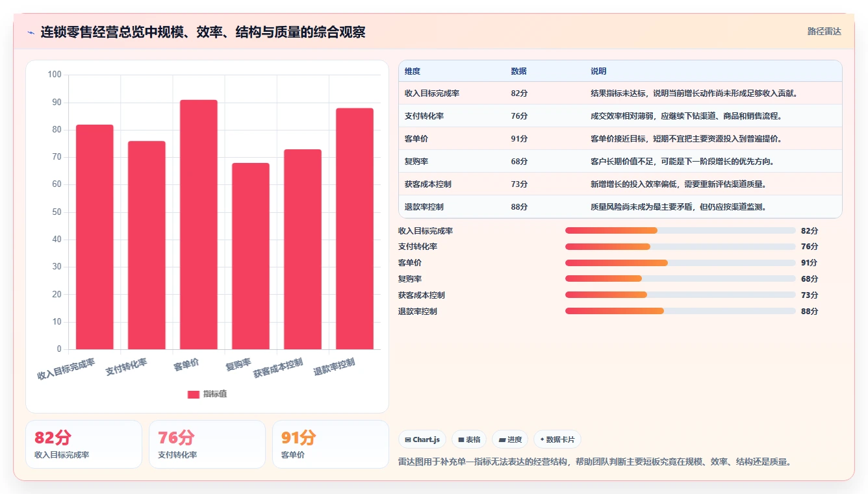Image resolution: width=868 pixels, height=494 pixels.
Task: Click the 客单价 progress bar
Action: coord(680,263)
